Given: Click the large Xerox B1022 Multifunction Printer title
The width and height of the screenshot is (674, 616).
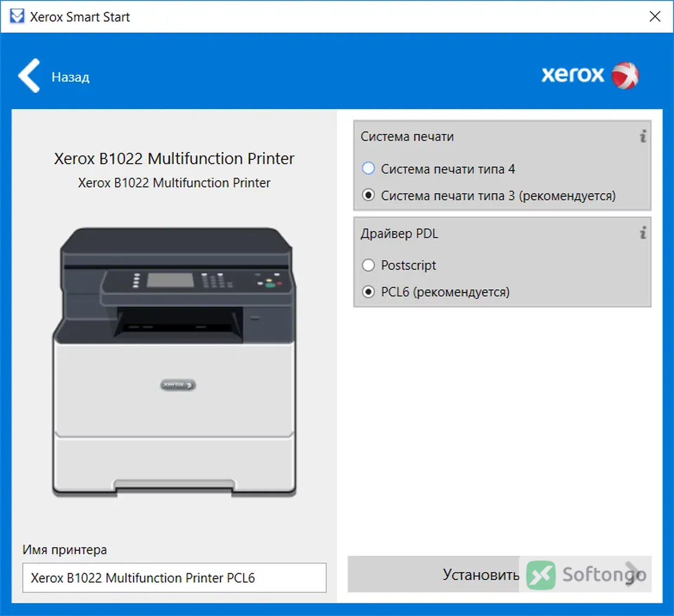Looking at the screenshot, I should coord(174,159).
